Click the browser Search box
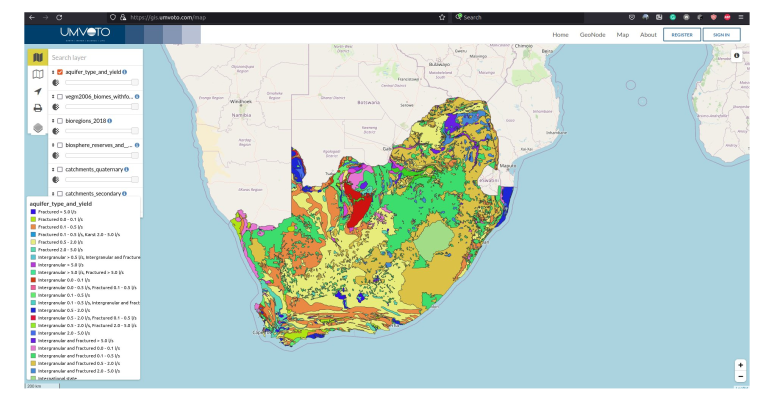The width and height of the screenshot is (769, 399). 517,17
